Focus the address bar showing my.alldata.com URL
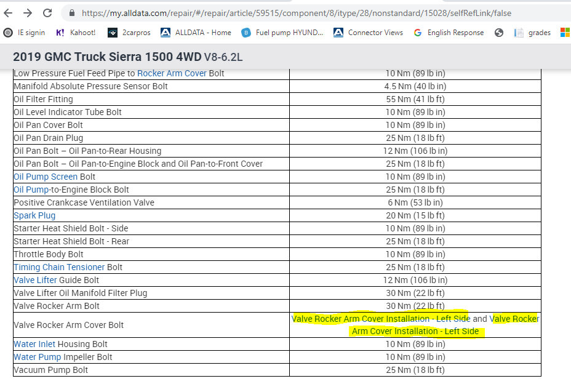This screenshot has width=571, height=392. tap(296, 13)
